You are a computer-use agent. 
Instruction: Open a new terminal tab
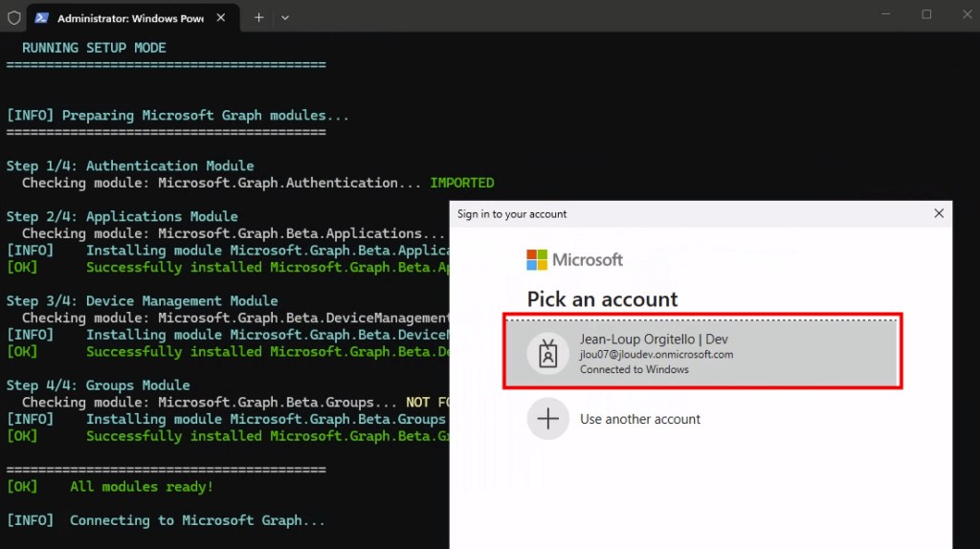point(258,17)
